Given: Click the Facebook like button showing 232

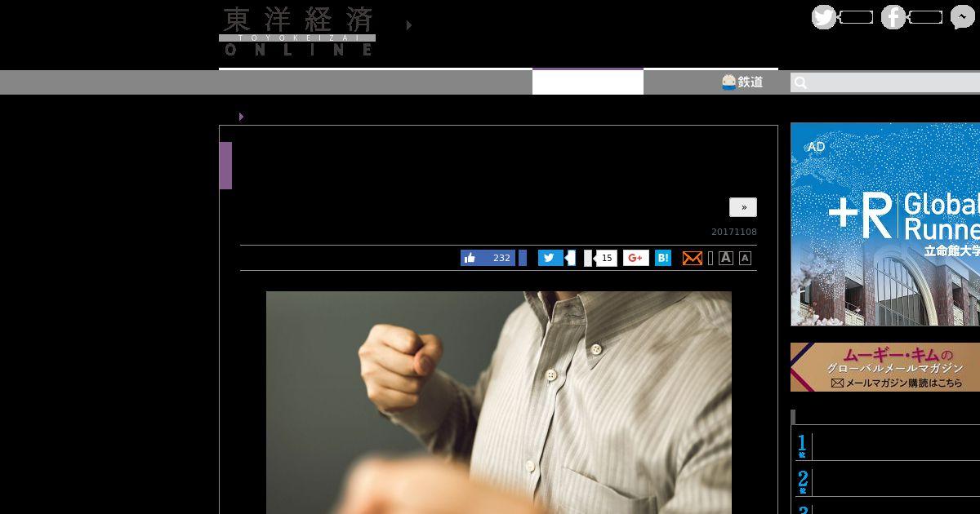Looking at the screenshot, I should point(488,258).
